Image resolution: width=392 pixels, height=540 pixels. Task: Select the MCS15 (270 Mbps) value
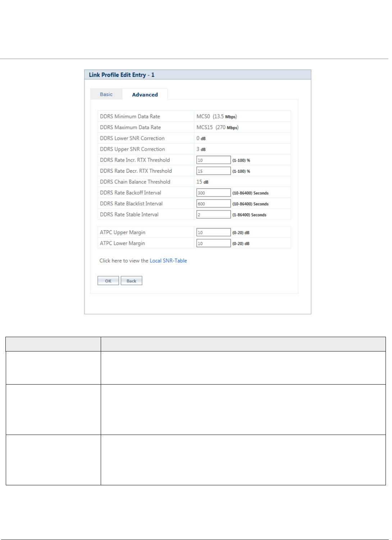click(218, 127)
